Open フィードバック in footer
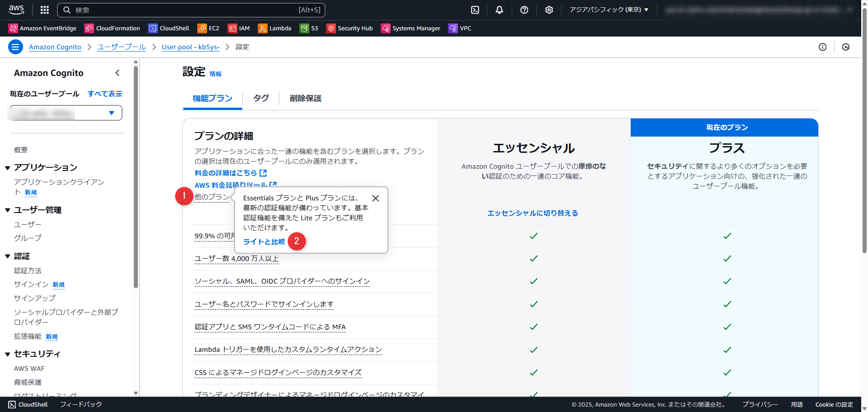Image resolution: width=868 pixels, height=412 pixels. click(81, 404)
